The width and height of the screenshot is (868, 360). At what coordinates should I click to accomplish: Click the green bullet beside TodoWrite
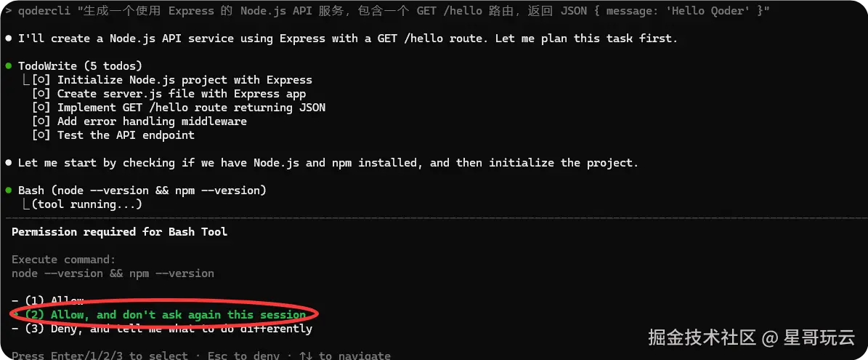click(x=8, y=66)
